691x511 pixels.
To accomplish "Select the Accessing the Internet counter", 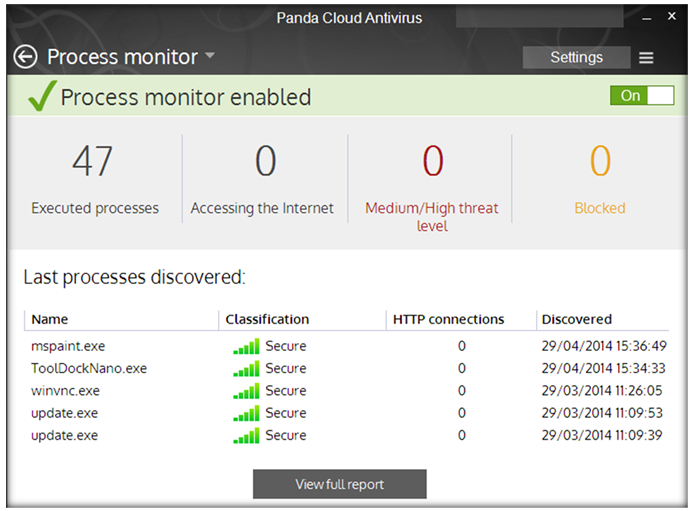I will coord(262,180).
